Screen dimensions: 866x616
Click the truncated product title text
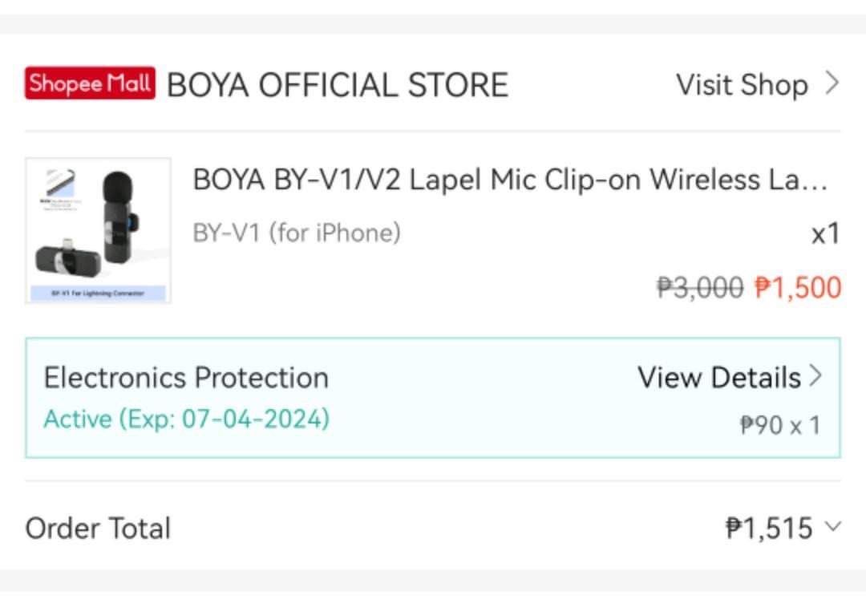[x=513, y=179]
